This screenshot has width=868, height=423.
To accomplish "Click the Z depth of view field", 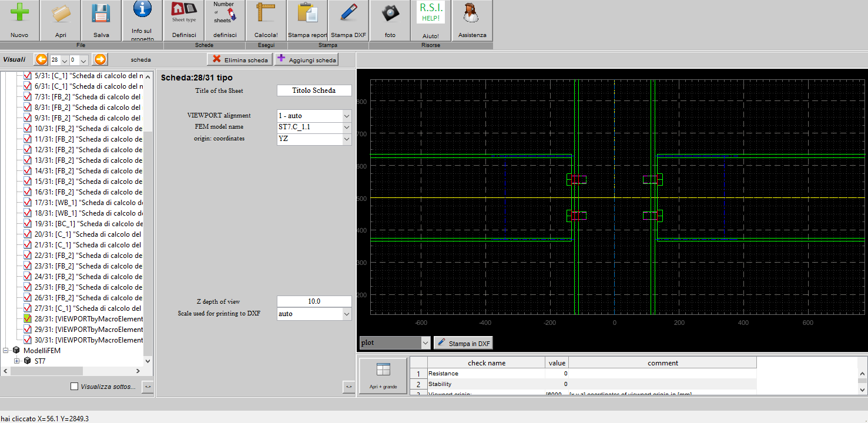I will [314, 301].
